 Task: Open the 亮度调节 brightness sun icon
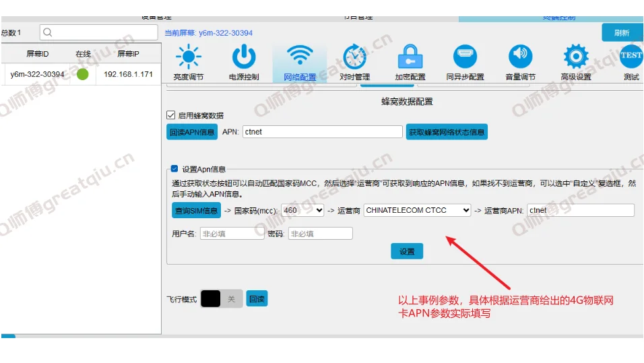(188, 58)
